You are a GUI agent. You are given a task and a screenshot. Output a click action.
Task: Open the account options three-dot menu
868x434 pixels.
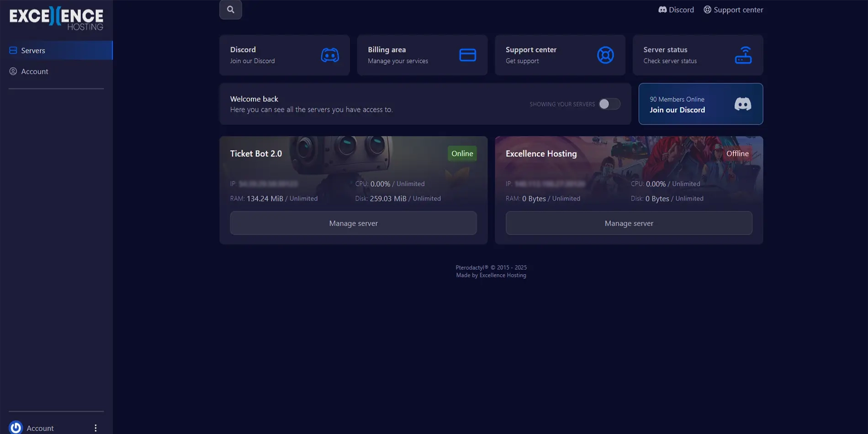[95, 428]
